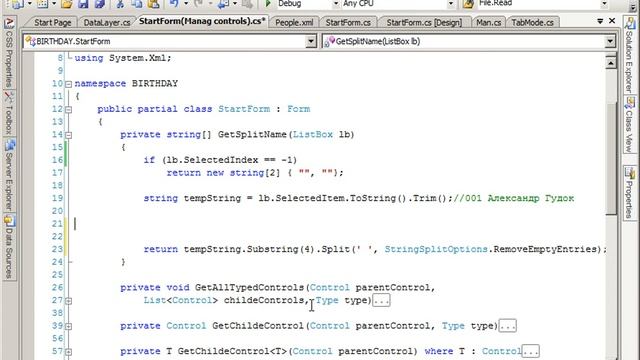The width and height of the screenshot is (640, 360).
Task: Click the editor vertical scrollbar thumb
Action: click(611, 158)
